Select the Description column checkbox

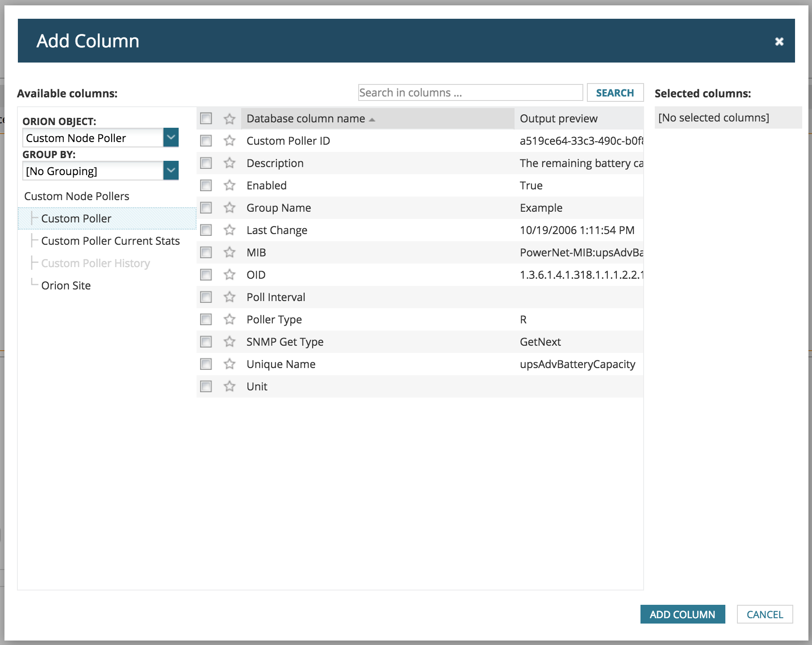tap(206, 163)
